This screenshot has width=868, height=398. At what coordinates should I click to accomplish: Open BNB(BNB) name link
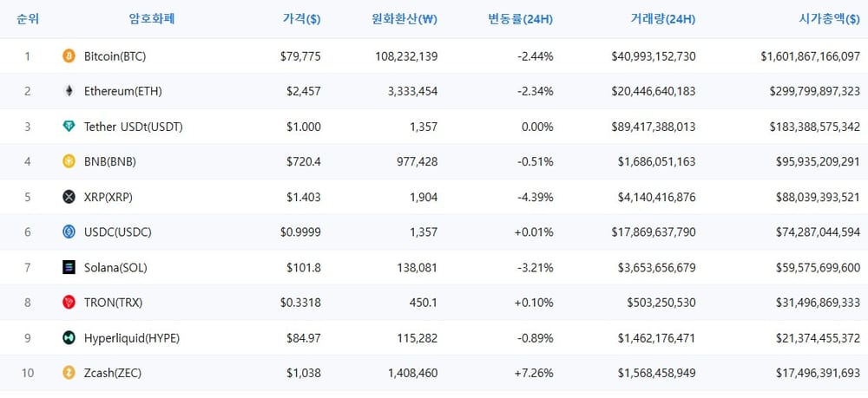click(110, 162)
